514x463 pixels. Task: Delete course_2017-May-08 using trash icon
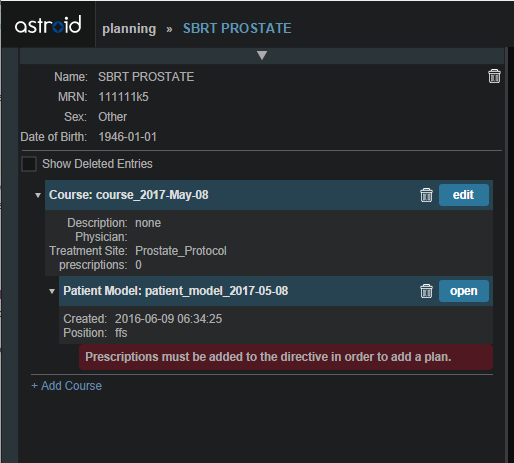point(426,195)
